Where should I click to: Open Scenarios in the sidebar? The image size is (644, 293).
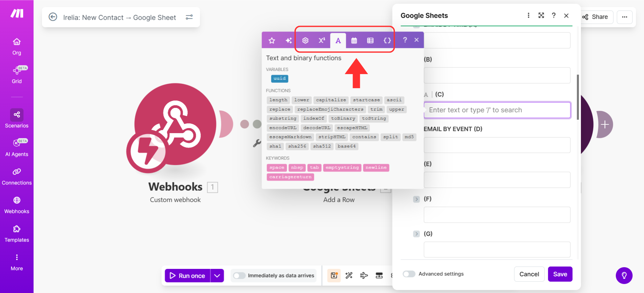click(x=17, y=119)
